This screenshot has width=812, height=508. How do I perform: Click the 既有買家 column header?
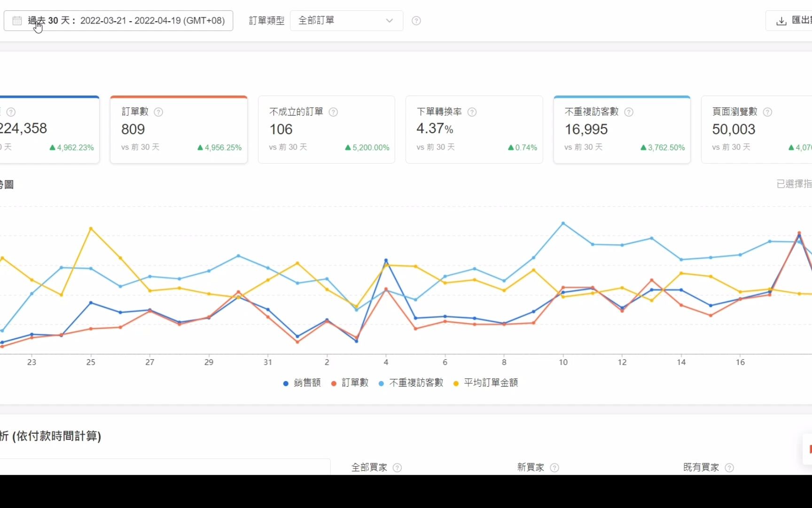(701, 468)
